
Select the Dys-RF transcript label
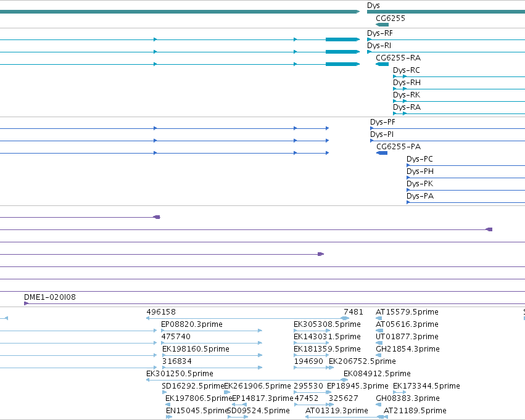[x=379, y=33]
